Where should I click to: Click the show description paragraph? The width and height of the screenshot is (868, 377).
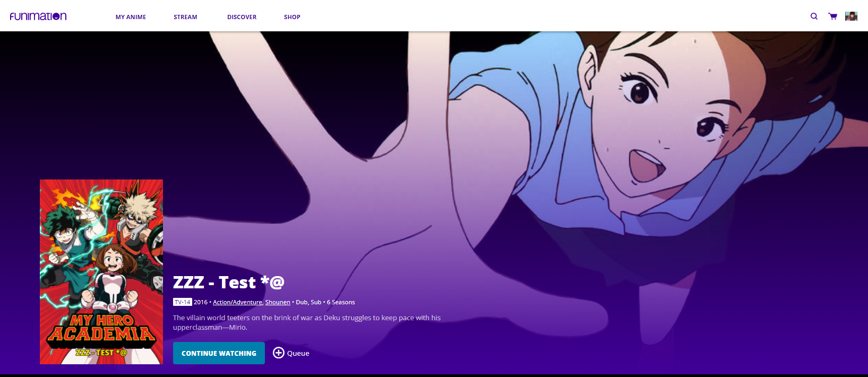pyautogui.click(x=306, y=322)
